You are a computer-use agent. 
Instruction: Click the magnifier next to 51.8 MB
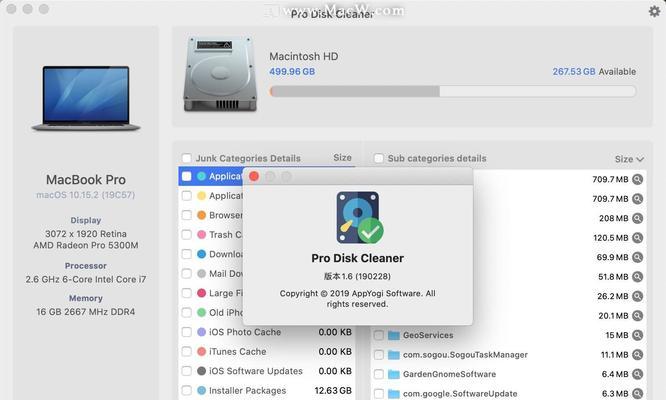(637, 277)
